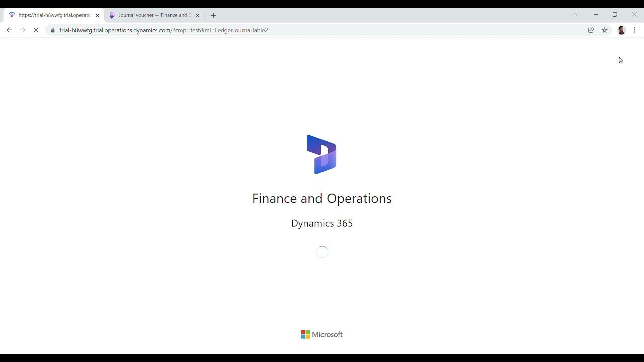The height and width of the screenshot is (362, 644).
Task: Click the Finance and Operations heading
Action: 322,198
